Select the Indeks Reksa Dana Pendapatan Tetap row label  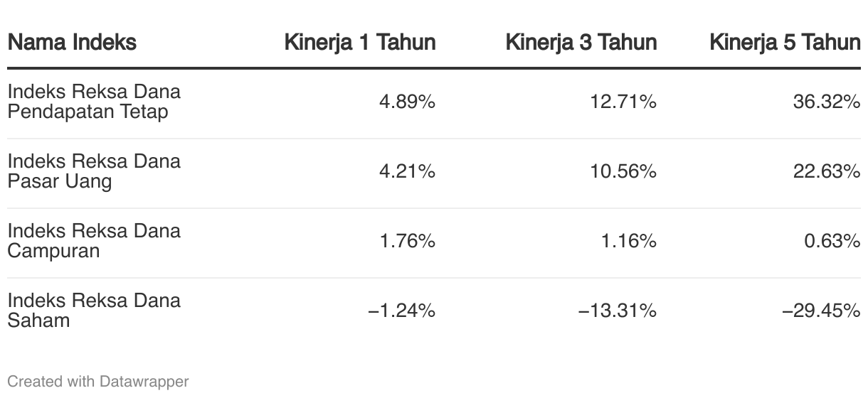pyautogui.click(x=94, y=102)
